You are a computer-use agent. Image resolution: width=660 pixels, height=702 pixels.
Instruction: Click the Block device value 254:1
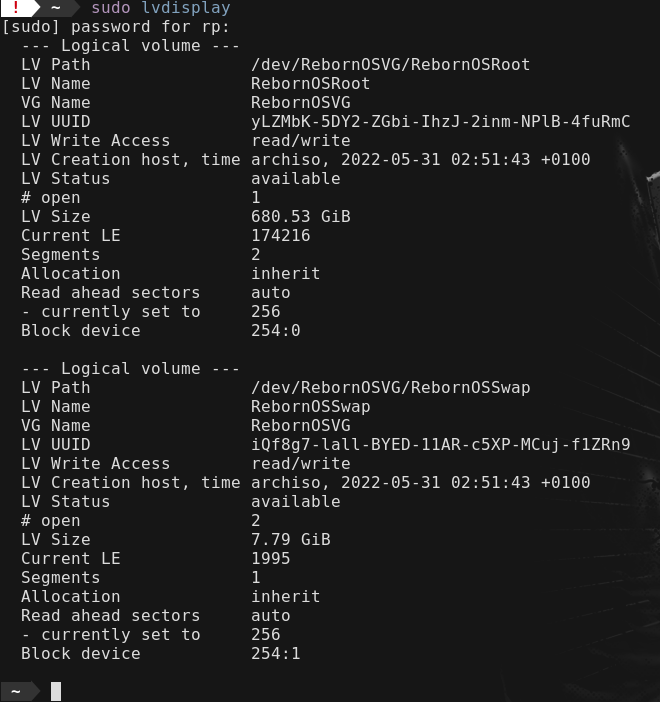tap(275, 654)
